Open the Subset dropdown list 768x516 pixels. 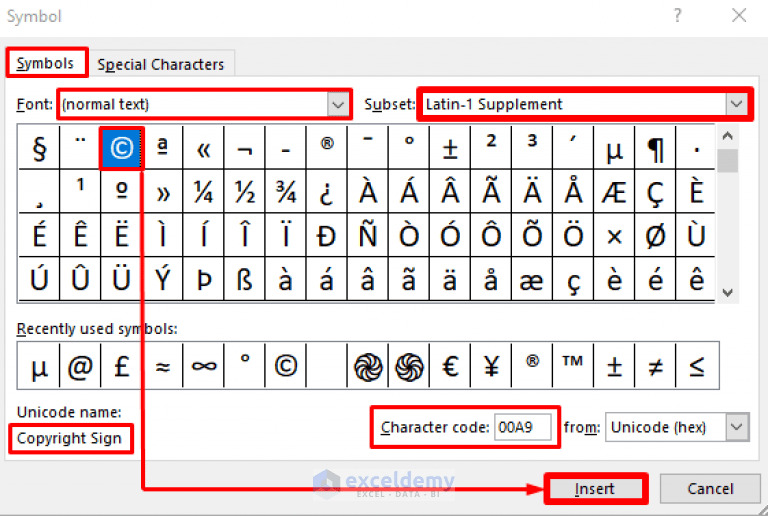point(736,104)
